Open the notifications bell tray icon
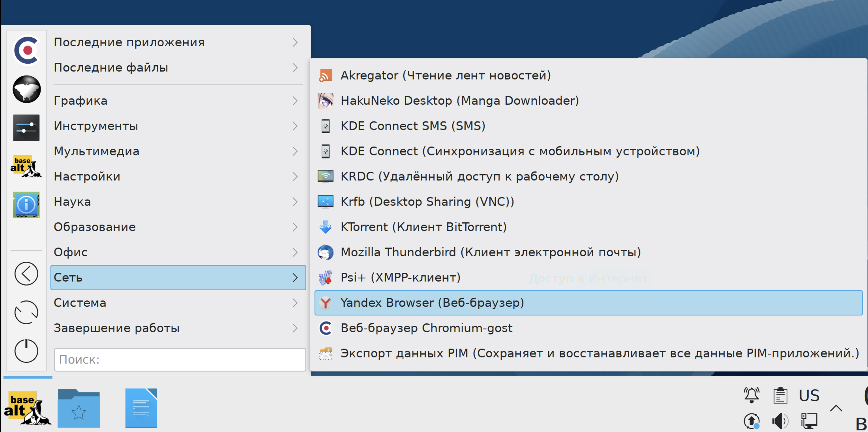Screen dimensions: 868x432 [x=751, y=395]
